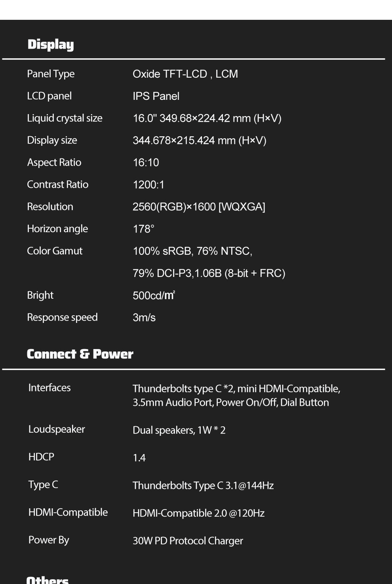The width and height of the screenshot is (392, 584).
Task: Click the Others section heading
Action: (48, 579)
